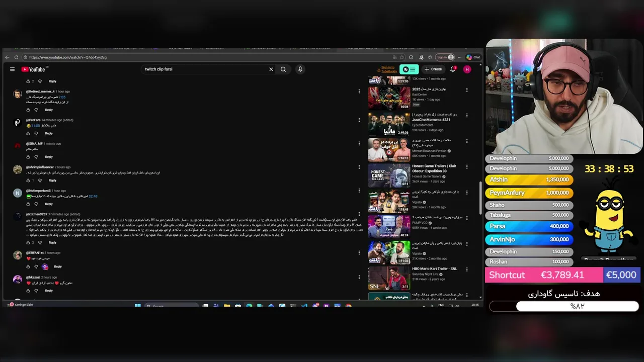Open options for HBO Mario Kart Trailer
Viewport: 644px width, 362px height.
467,269
